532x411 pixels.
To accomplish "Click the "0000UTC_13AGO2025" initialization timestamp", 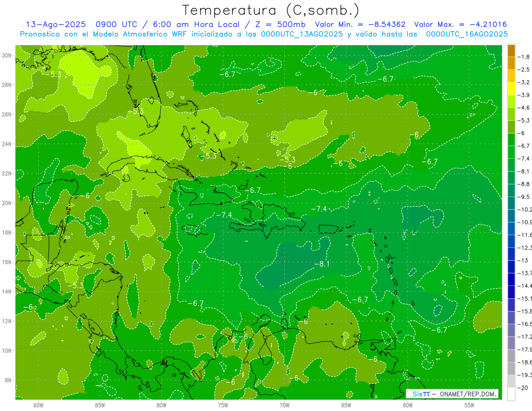I will tap(301, 34).
